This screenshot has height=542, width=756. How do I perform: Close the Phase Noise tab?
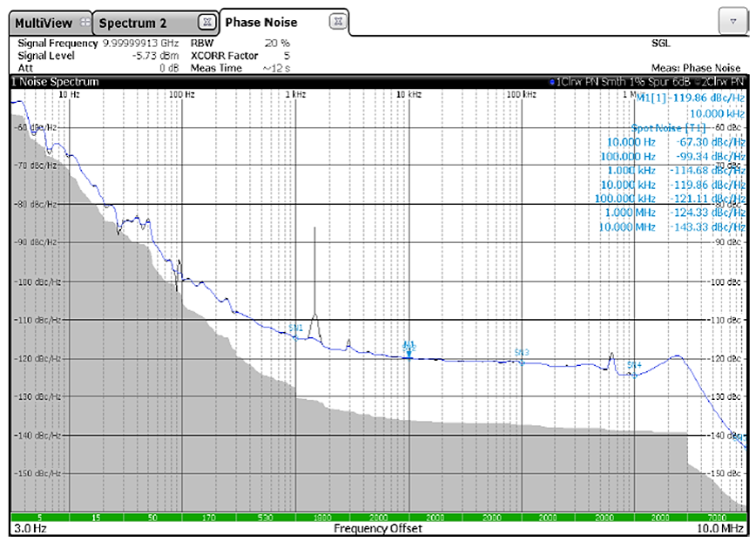click(337, 22)
